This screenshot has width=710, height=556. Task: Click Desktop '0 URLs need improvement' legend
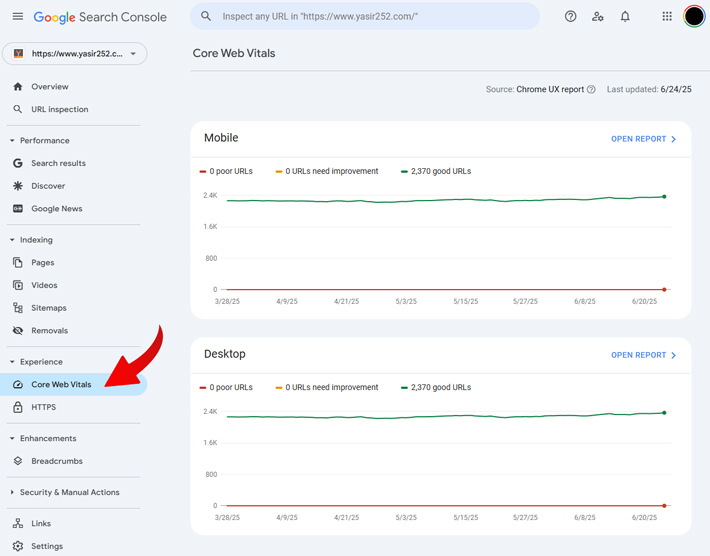click(x=327, y=387)
